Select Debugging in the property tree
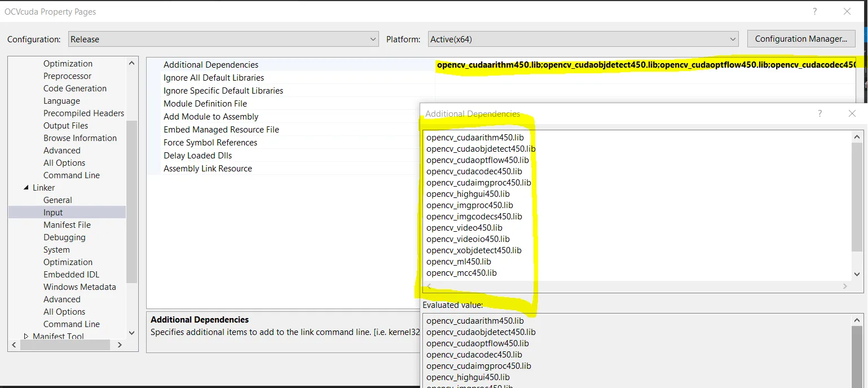 click(64, 237)
